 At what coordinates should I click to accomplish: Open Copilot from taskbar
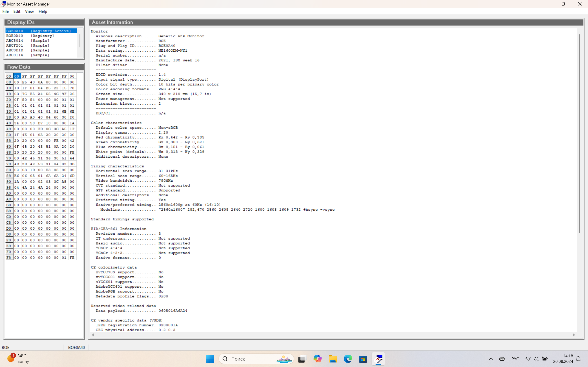pos(317,359)
